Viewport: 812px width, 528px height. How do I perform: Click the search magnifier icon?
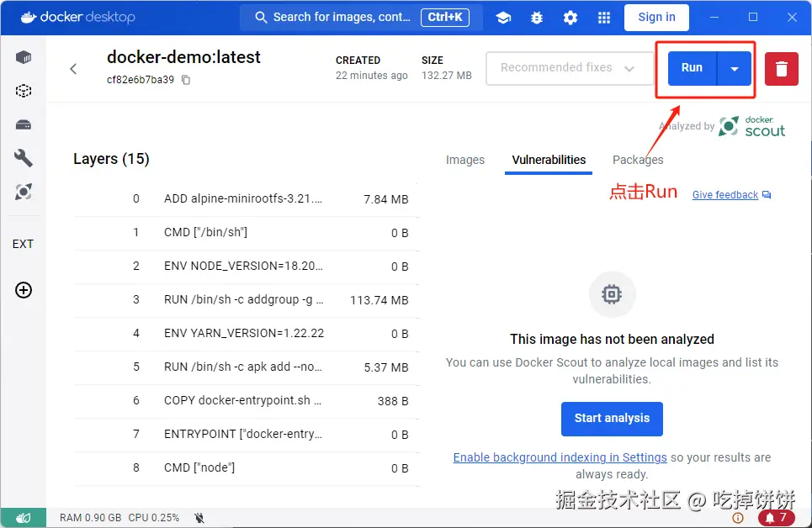tap(261, 18)
